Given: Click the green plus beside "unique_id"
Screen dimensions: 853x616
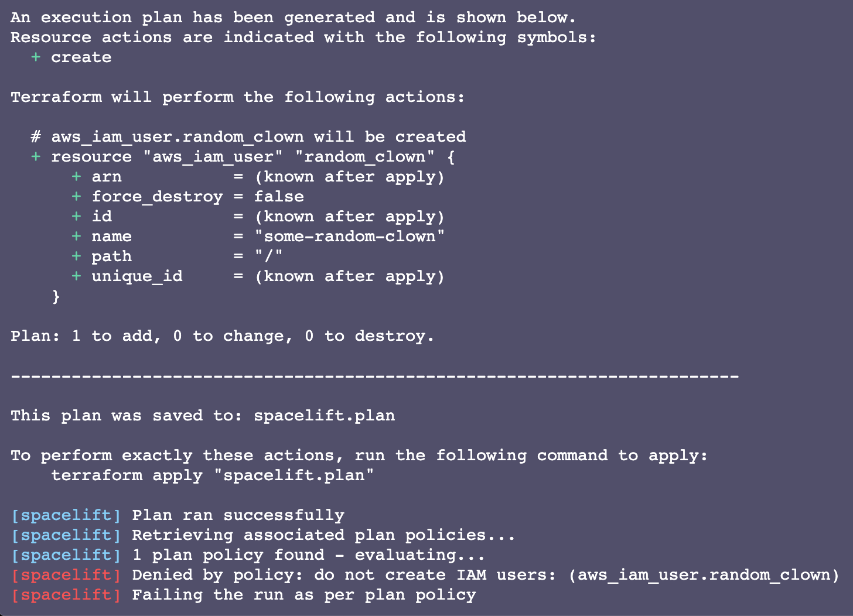Looking at the screenshot, I should pos(77,276).
